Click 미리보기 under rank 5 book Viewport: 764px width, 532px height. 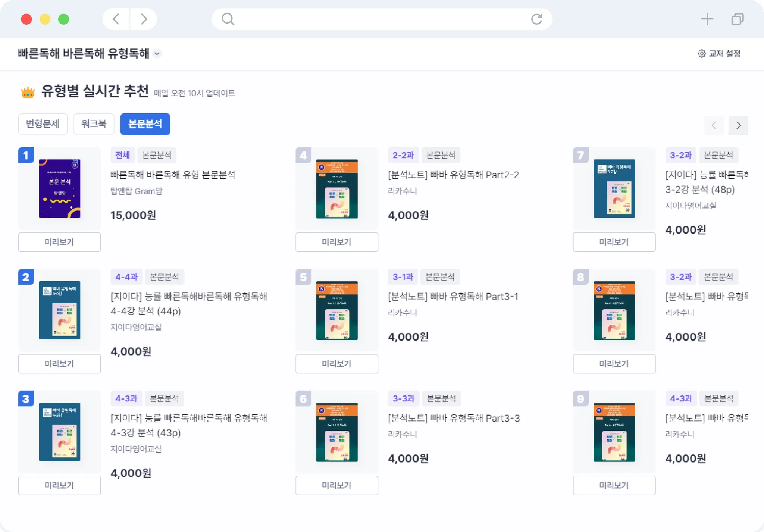pos(336,364)
